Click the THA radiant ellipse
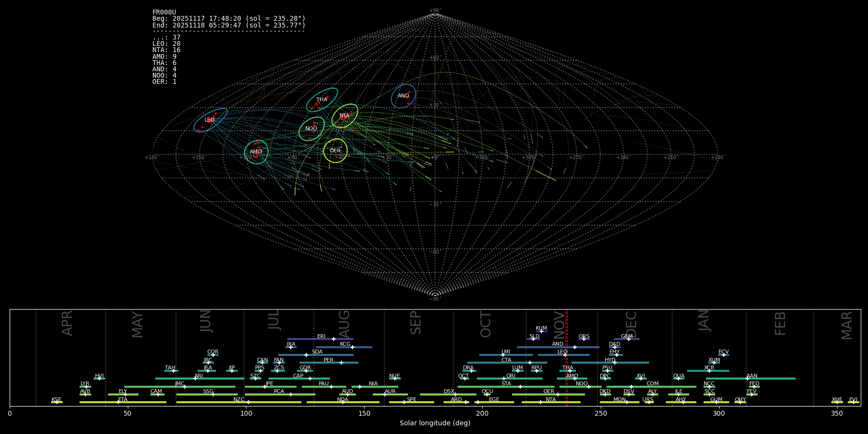Image resolution: width=868 pixels, height=434 pixels. [x=322, y=100]
